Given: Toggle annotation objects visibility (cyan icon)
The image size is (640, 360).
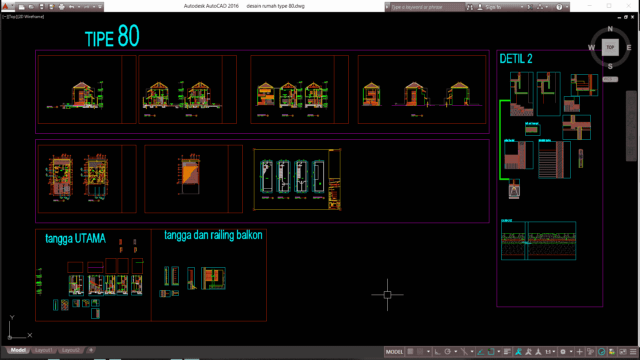Looking at the screenshot, I should point(518,352).
